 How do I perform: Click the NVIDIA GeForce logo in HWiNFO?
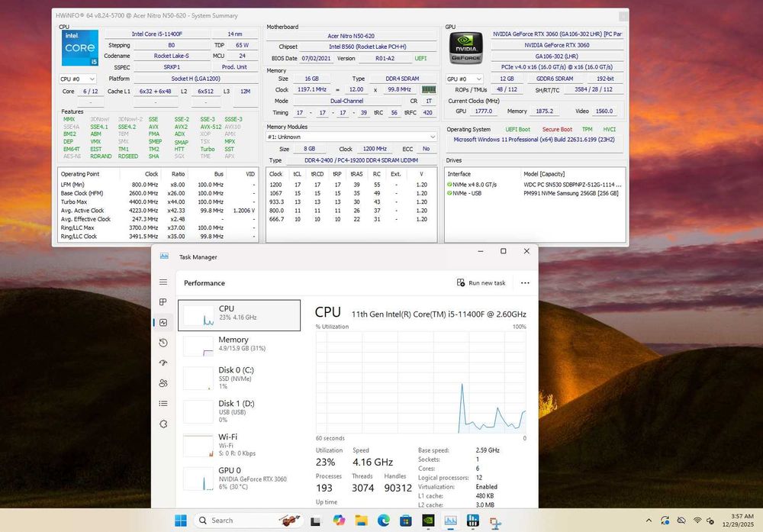(465, 47)
